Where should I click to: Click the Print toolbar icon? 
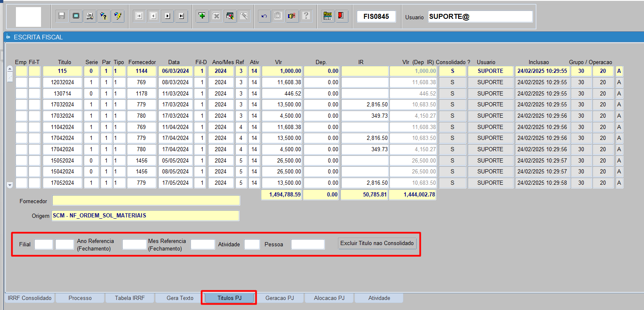point(90,16)
